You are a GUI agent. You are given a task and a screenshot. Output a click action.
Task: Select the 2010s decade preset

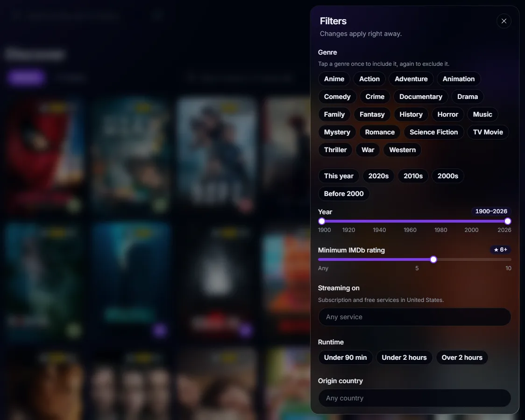413,176
